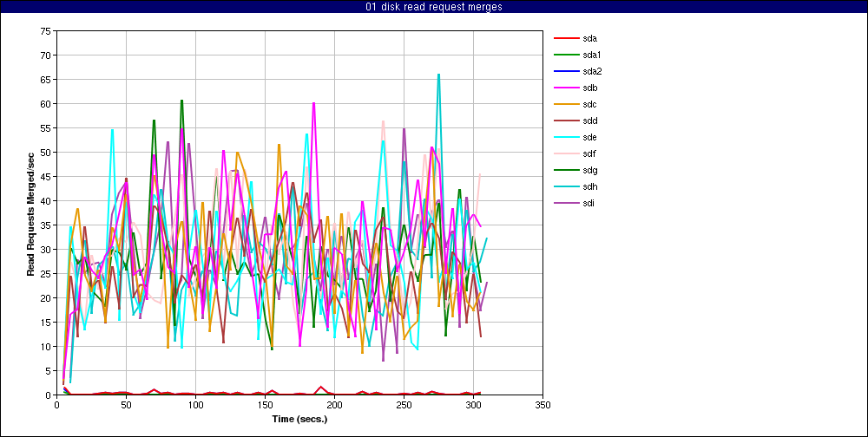Click the sda1 legend label
The width and height of the screenshot is (868, 437).
pyautogui.click(x=592, y=55)
